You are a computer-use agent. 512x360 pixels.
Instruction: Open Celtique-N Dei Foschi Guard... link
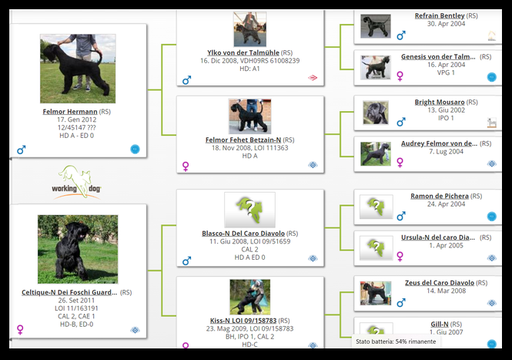point(69,292)
